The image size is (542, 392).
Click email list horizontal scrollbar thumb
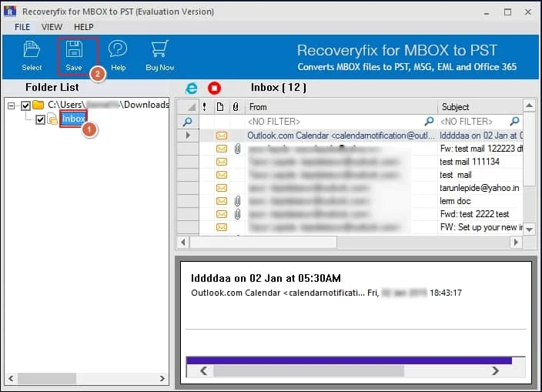(263, 243)
